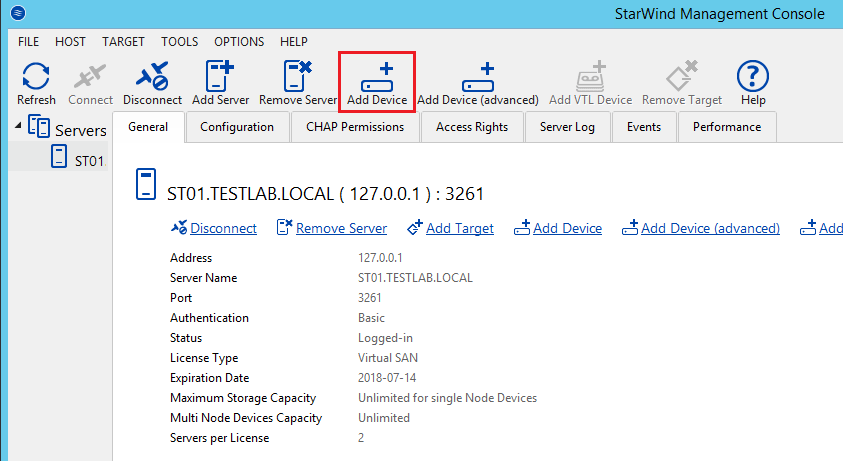843x461 pixels.
Task: Click the License Type value Virtual SAN
Action: point(388,358)
